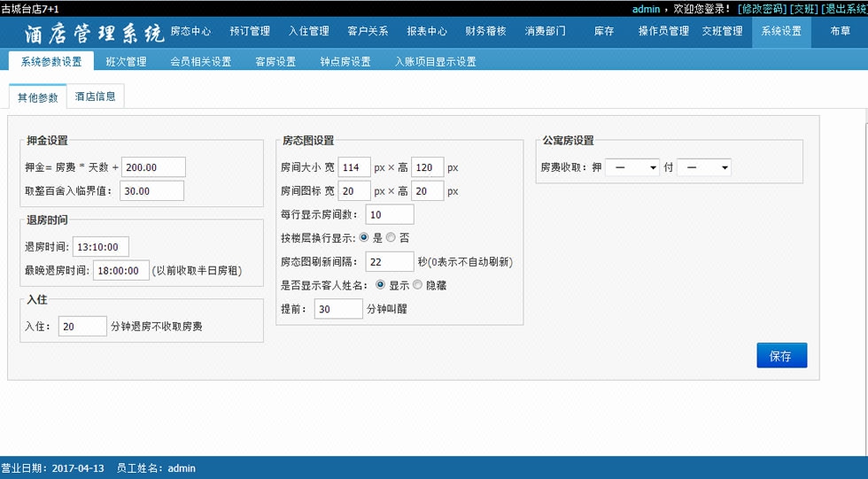Click the 分钟叫醒 label
This screenshot has height=479, width=868.
(387, 309)
